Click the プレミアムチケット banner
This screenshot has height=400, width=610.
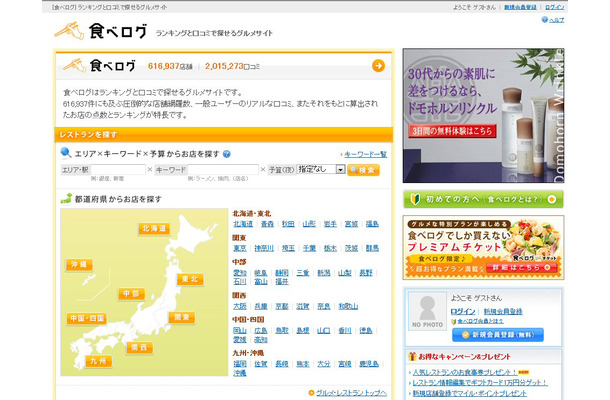[x=483, y=247]
